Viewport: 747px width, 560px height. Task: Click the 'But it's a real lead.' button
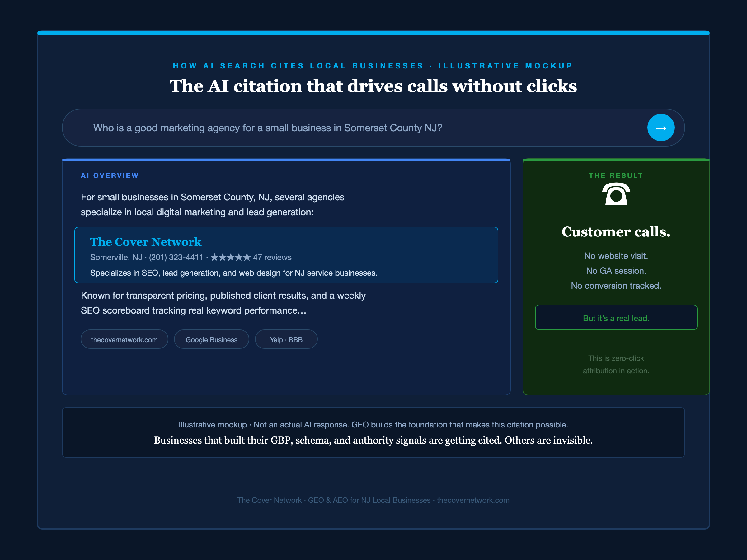(x=616, y=318)
